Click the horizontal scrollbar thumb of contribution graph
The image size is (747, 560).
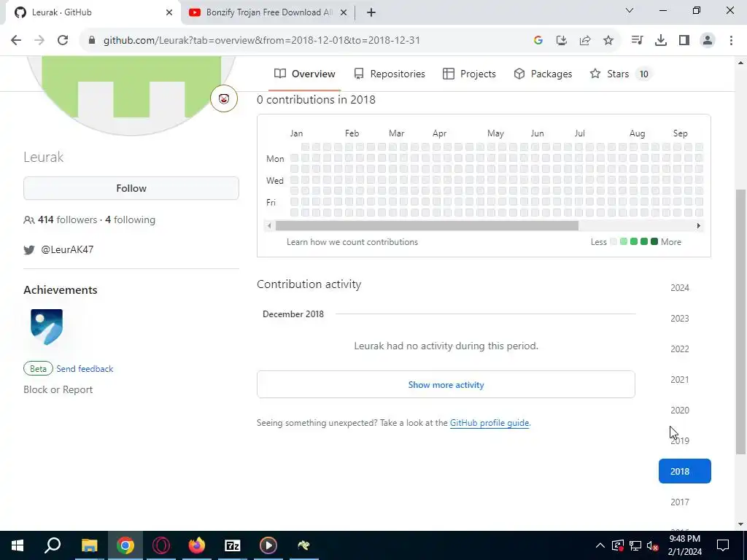click(427, 226)
